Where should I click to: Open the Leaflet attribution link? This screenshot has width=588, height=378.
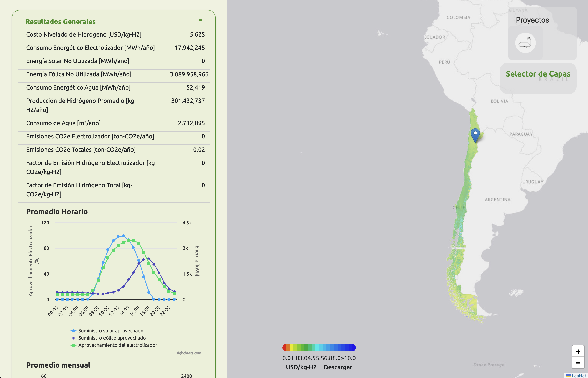point(579,376)
